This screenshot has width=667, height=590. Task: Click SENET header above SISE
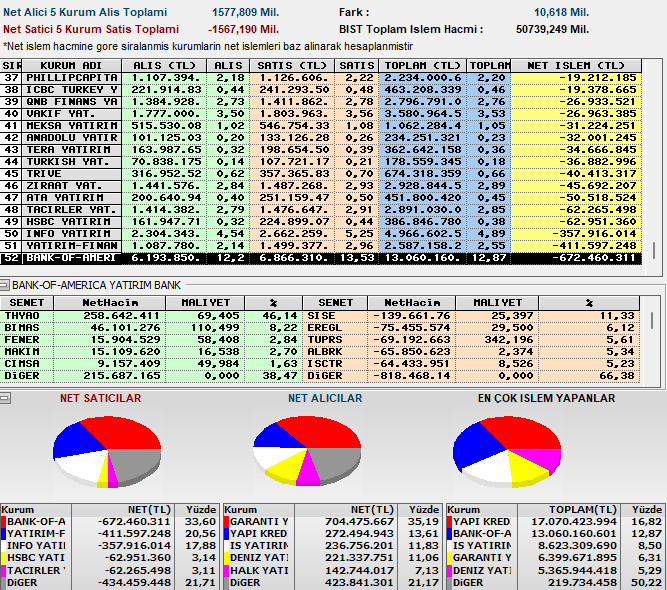[335, 303]
